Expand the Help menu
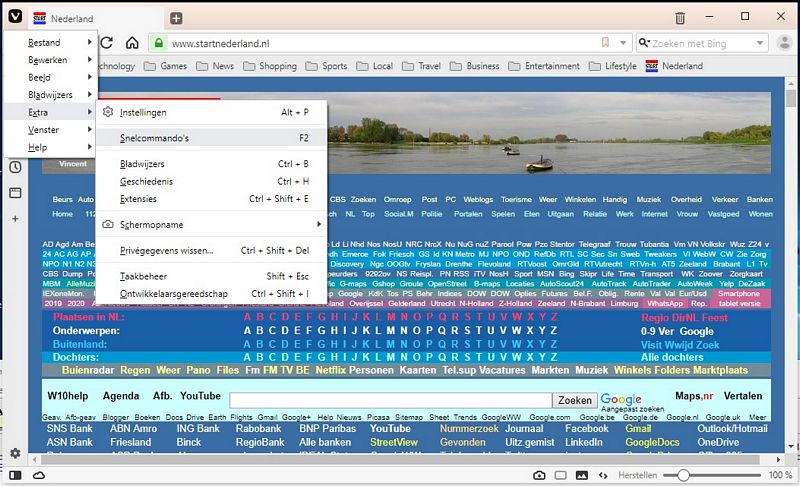Viewport: 800px width, 486px height. [50, 147]
